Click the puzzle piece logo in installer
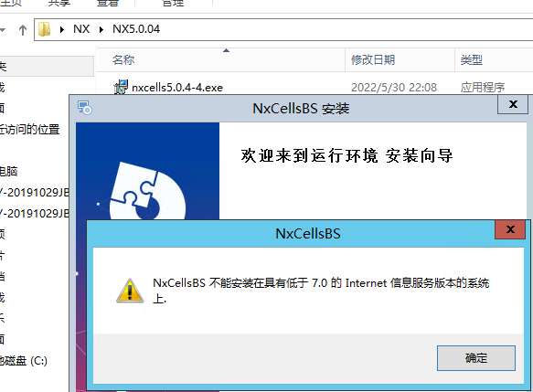Viewport: 533px width, 392px height. 147,191
